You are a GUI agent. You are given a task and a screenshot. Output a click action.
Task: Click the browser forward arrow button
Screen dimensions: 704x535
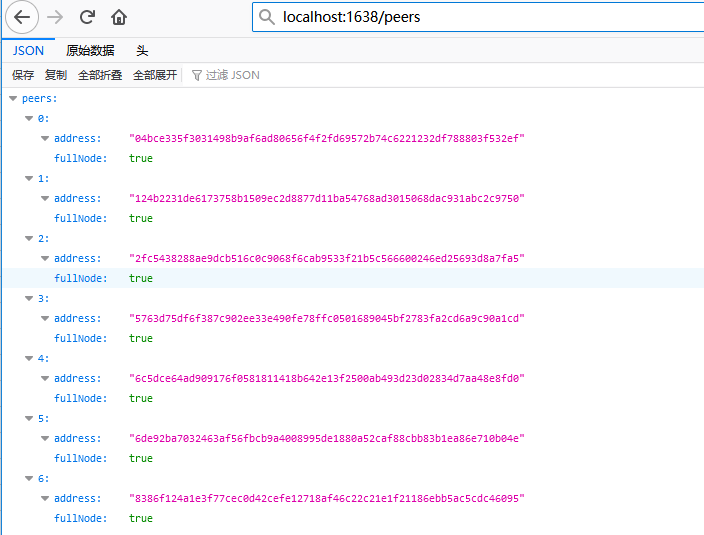click(56, 17)
